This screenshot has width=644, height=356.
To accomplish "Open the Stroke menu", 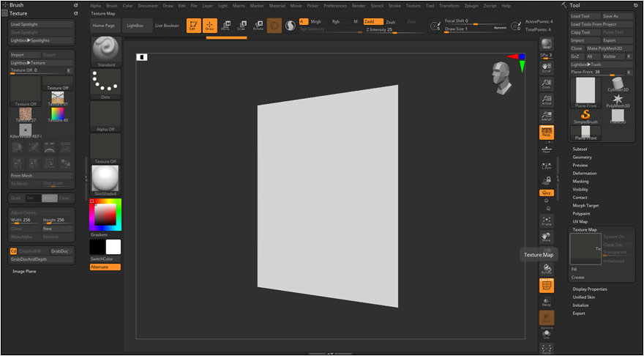I will (x=394, y=5).
